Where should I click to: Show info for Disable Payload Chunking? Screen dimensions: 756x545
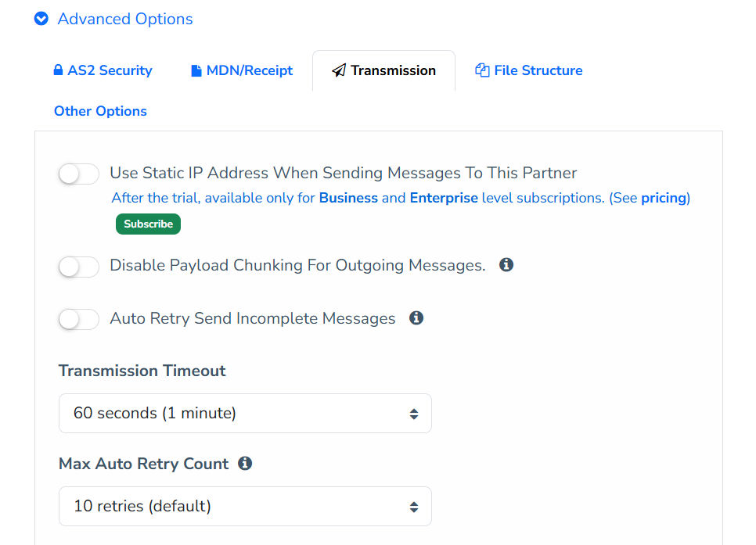(x=506, y=264)
